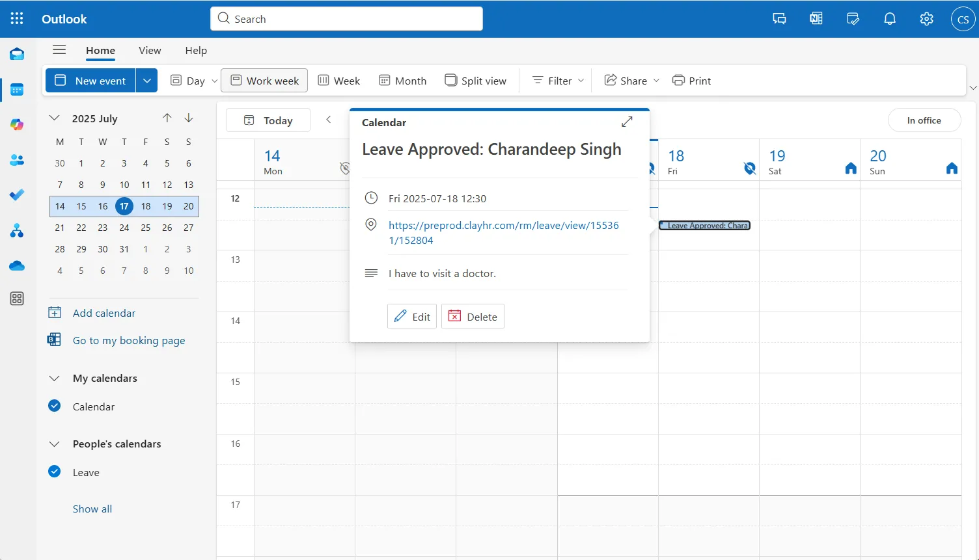Expand the event popup to full view
Screen dimensions: 979x560
point(627,122)
